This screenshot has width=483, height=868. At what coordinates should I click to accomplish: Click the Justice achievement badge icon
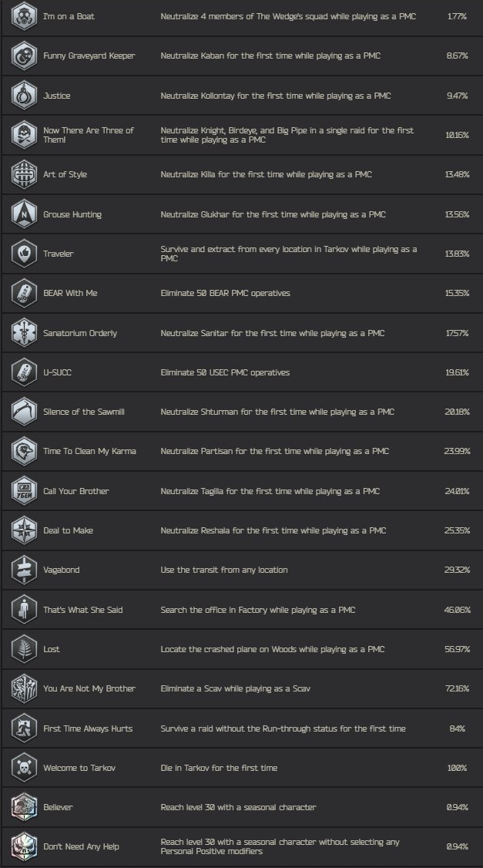25,96
